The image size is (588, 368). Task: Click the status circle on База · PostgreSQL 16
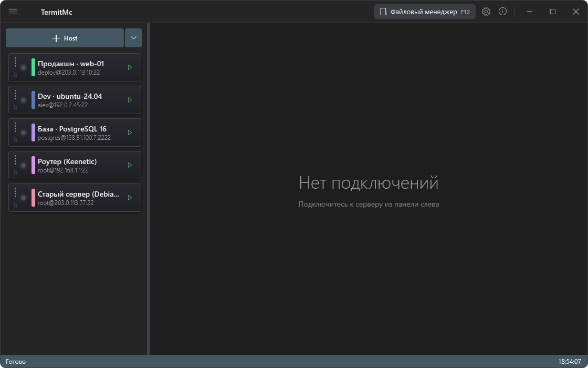23,132
